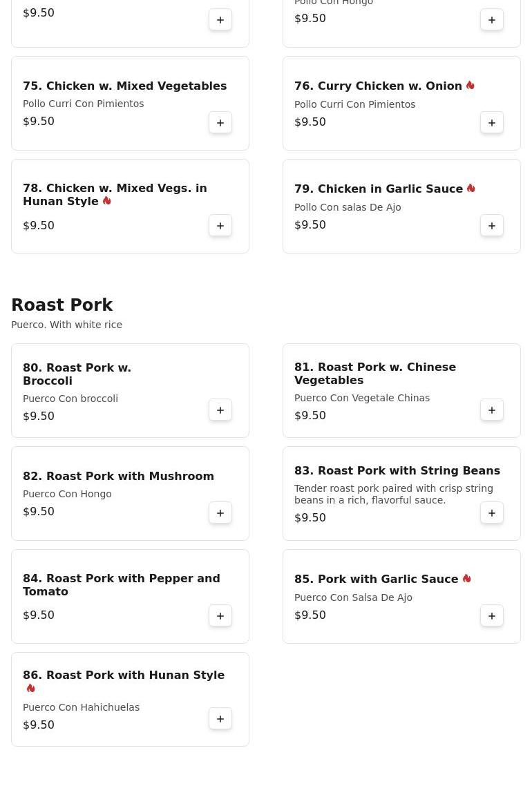Image resolution: width=532 pixels, height=786 pixels.
Task: Click spicy flame icon on Chicken in Garlic Sauce
Action: click(x=471, y=189)
